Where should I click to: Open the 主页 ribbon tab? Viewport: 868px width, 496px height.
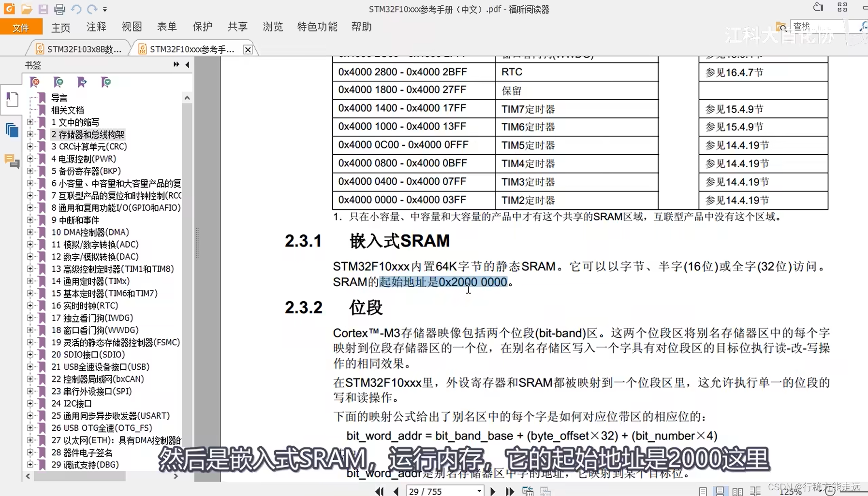pyautogui.click(x=61, y=27)
